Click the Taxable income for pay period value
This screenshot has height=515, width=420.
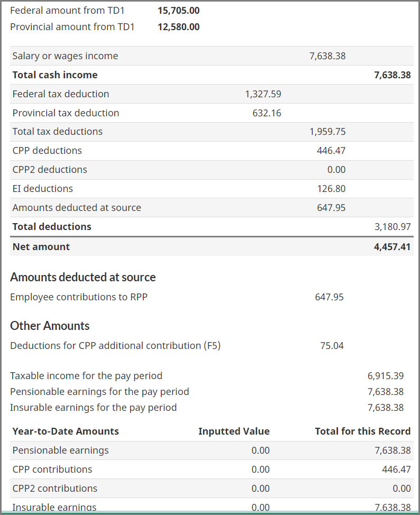pyautogui.click(x=386, y=376)
